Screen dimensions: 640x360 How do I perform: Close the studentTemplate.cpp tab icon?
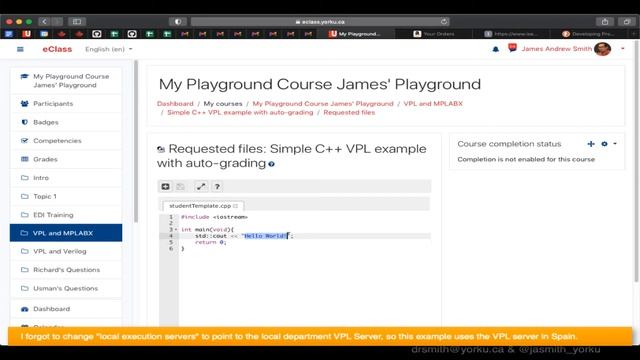pyautogui.click(x=236, y=206)
